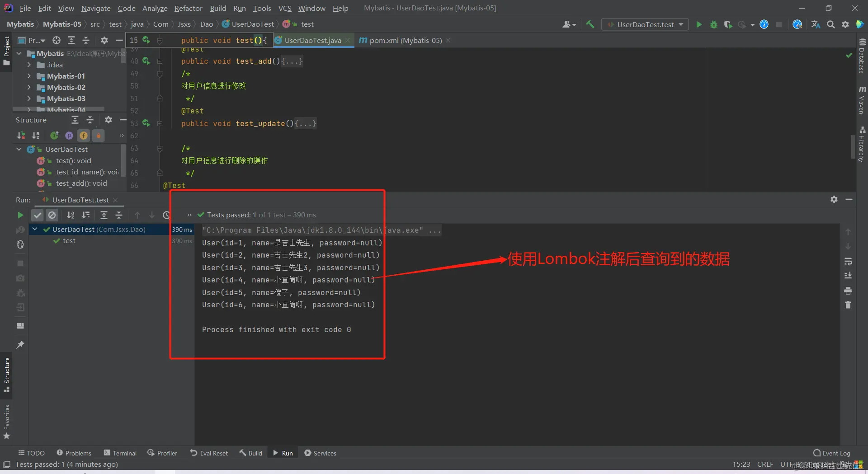The height and width of the screenshot is (474, 868).
Task: Collapse UserDaoTest node in Structure tree
Action: click(x=19, y=149)
